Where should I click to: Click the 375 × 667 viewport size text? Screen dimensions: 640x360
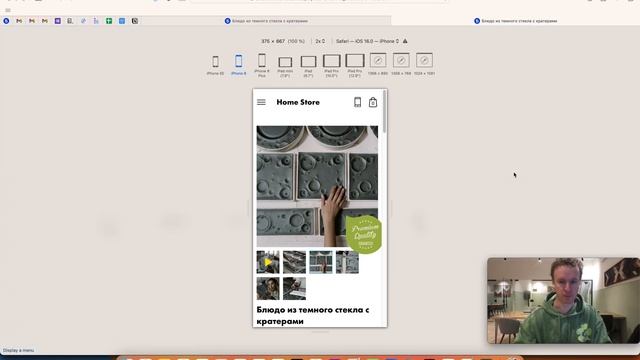click(x=273, y=41)
